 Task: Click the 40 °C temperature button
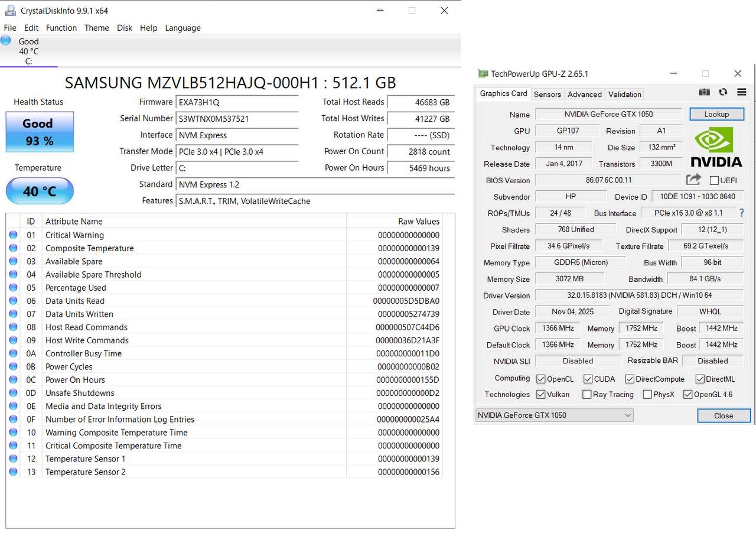[x=40, y=191]
